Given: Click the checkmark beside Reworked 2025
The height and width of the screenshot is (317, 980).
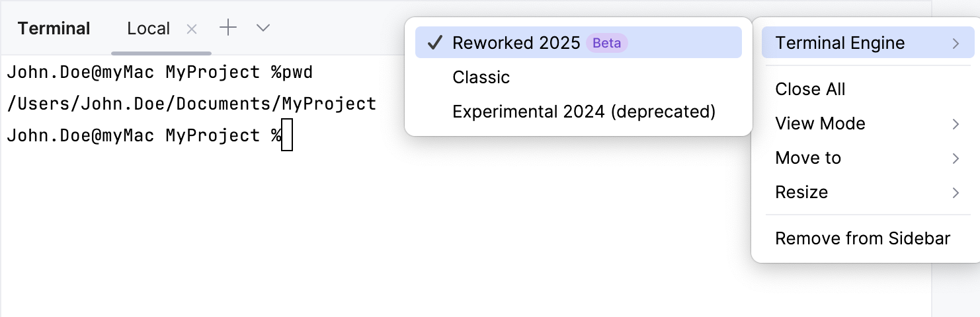Looking at the screenshot, I should pyautogui.click(x=434, y=43).
